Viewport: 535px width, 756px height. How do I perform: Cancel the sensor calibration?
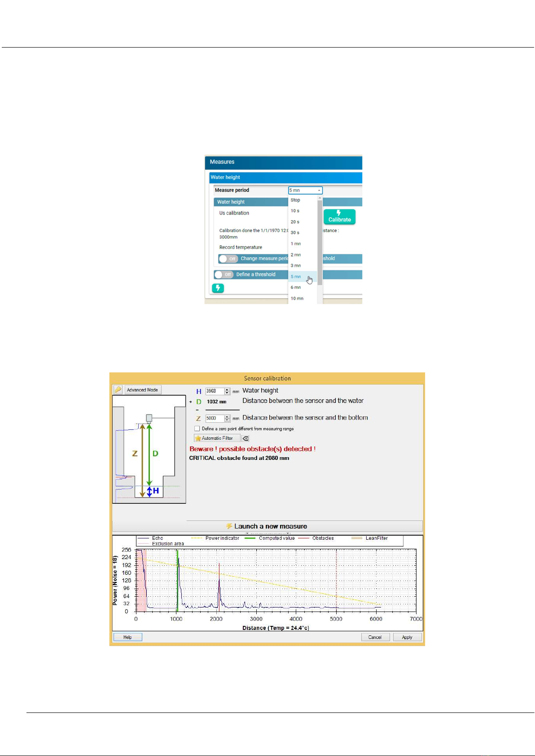[x=375, y=637]
